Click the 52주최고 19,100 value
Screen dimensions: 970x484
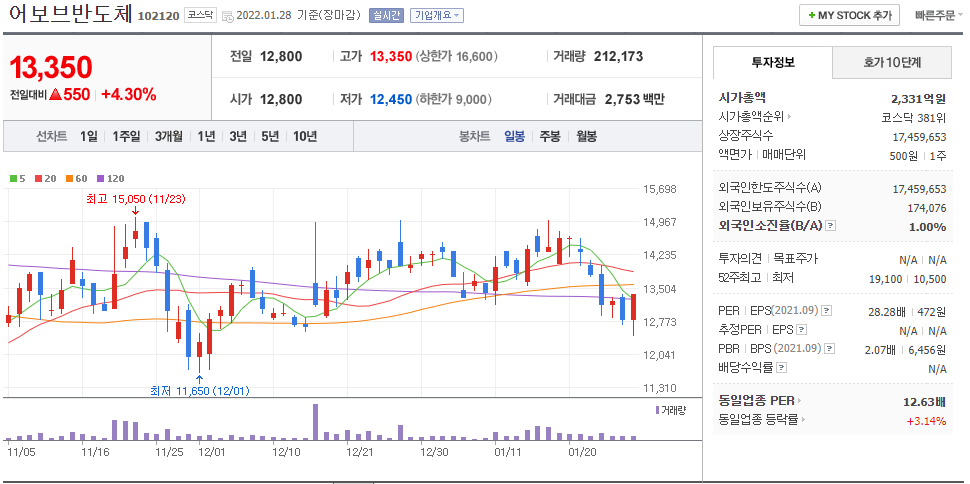[885, 279]
